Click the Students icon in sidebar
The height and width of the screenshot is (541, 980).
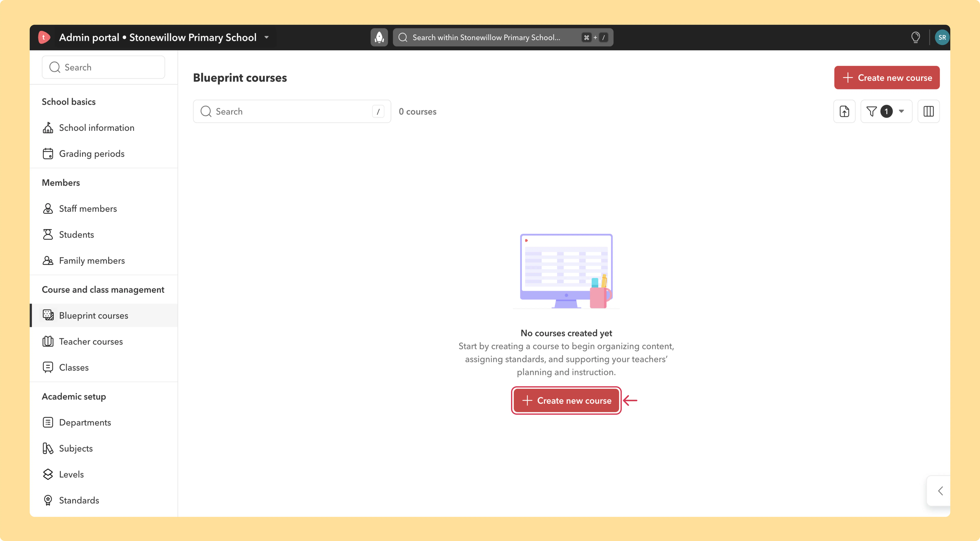coord(48,235)
